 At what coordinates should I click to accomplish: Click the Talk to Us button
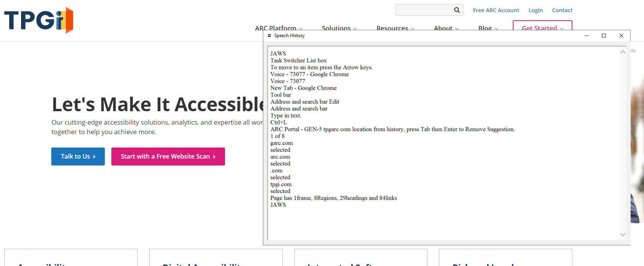pos(78,156)
